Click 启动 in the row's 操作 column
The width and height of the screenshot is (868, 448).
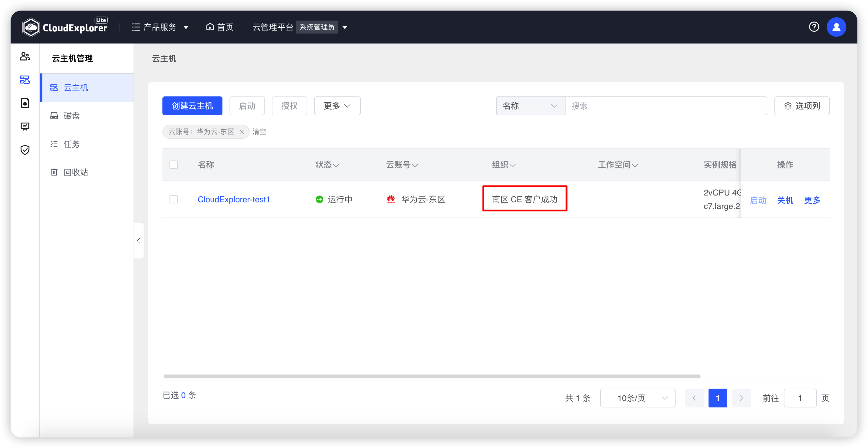[758, 200]
